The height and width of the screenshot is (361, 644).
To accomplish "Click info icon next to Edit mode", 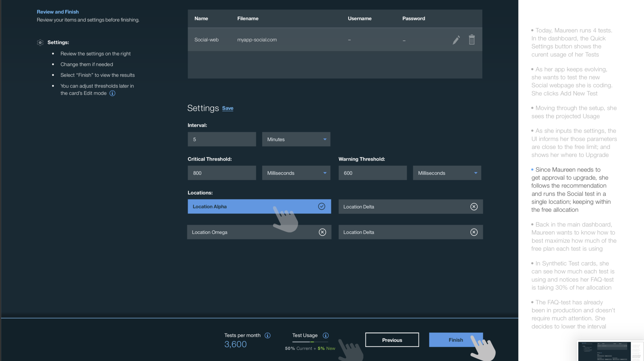I will [x=112, y=93].
